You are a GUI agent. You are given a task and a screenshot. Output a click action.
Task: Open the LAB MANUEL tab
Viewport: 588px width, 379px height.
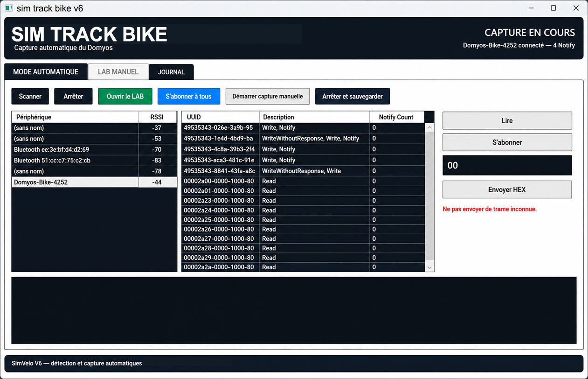[x=118, y=72]
